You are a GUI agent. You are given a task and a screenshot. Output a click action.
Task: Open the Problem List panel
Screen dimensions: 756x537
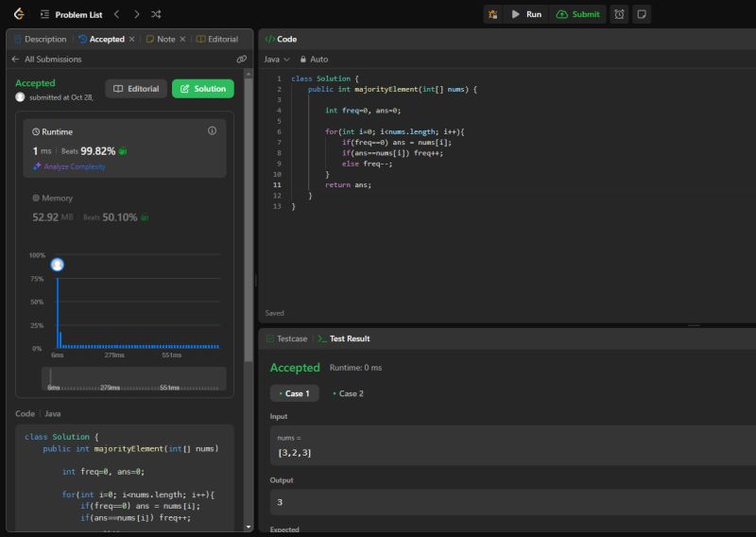point(72,14)
